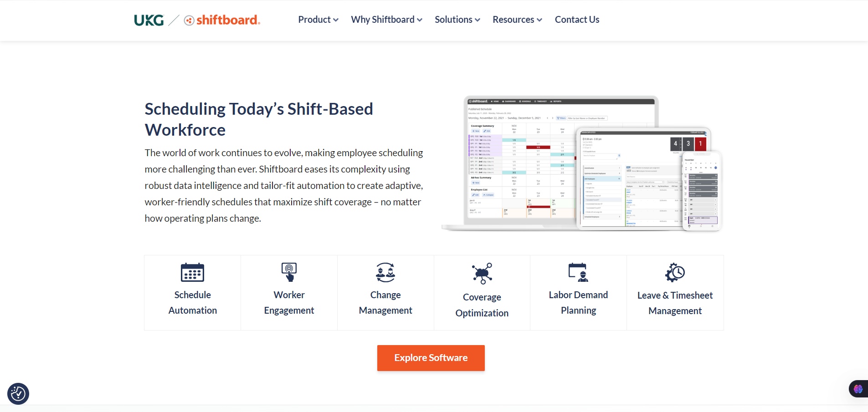This screenshot has height=412, width=868.
Task: Open the Resources menu
Action: click(x=517, y=20)
